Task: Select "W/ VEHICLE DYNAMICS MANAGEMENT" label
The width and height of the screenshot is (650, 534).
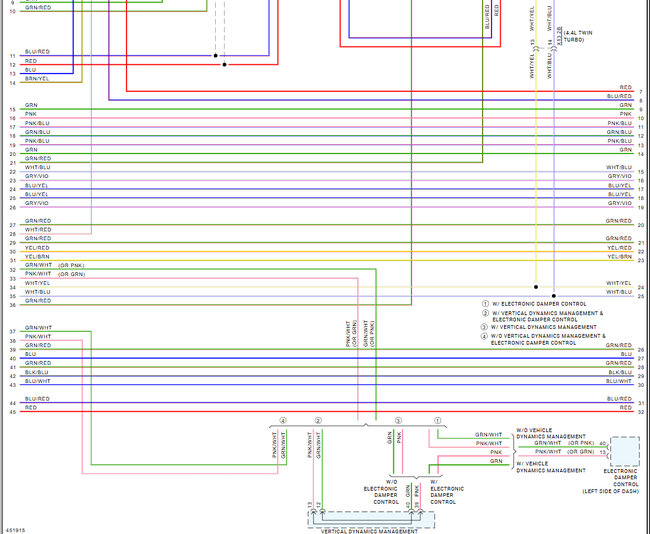Action: point(551,467)
